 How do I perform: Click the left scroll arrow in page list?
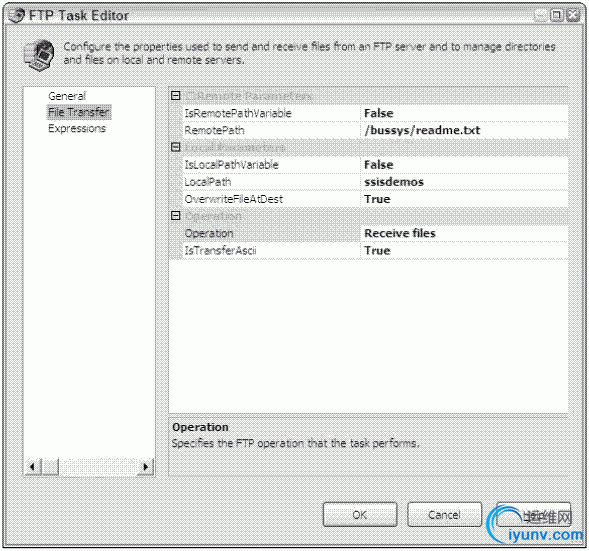32,467
